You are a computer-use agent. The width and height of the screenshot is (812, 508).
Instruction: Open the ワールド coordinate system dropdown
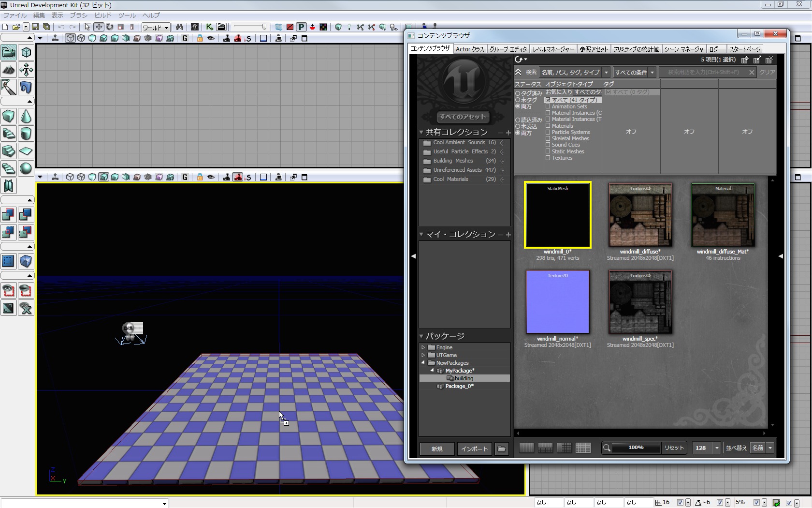(x=155, y=28)
